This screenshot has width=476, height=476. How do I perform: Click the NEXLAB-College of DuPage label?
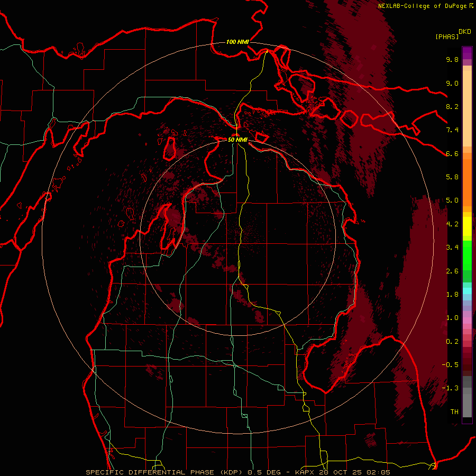[x=423, y=6]
